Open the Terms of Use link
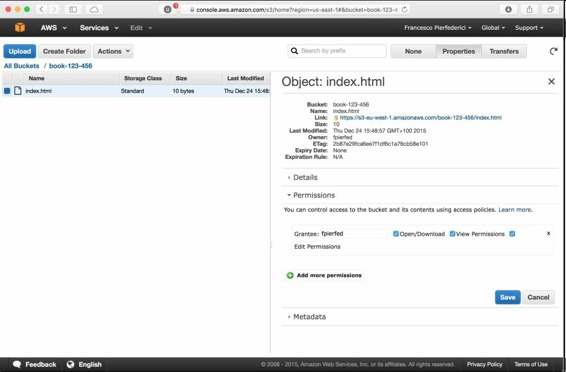Viewport: 566px width, 372px height. tap(531, 364)
